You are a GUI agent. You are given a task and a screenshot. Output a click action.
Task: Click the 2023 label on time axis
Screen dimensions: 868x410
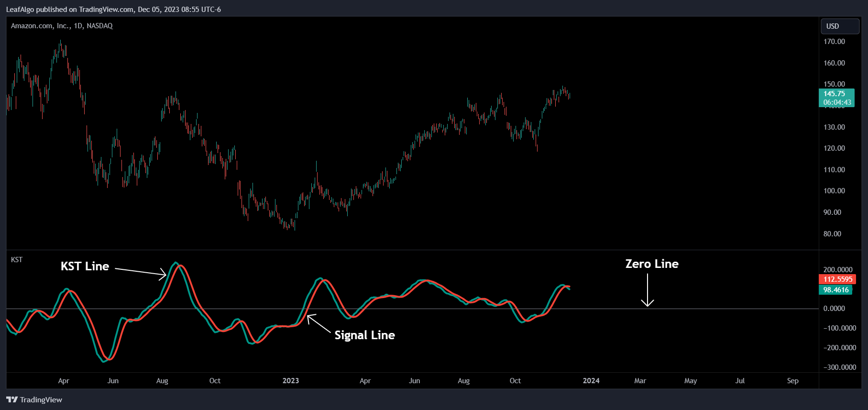pyautogui.click(x=291, y=381)
